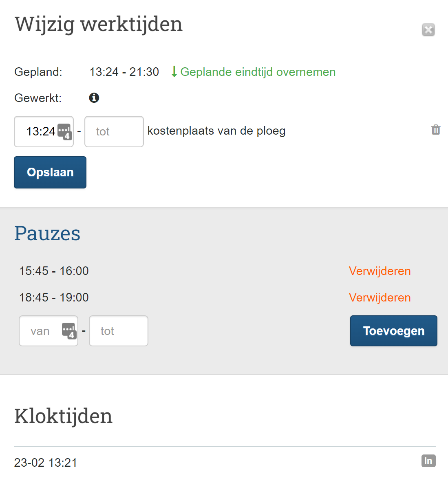Remove the 18:45 - 19:00 pause
The width and height of the screenshot is (448, 492).
[380, 297]
